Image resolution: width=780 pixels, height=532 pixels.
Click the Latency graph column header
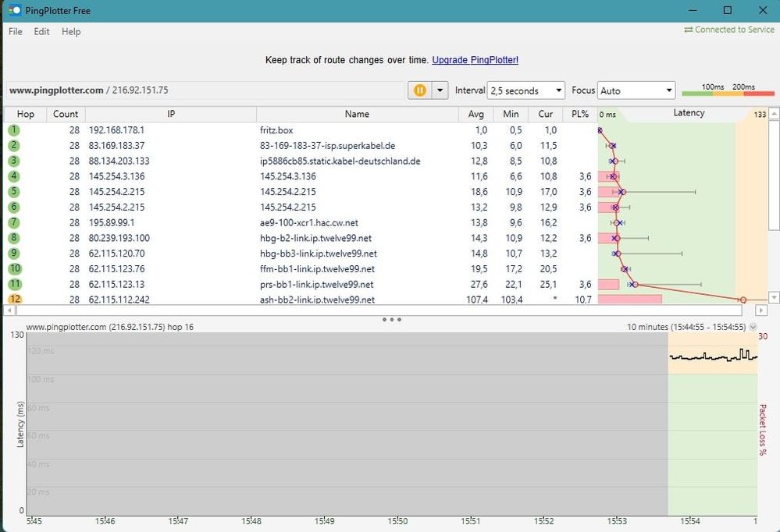tap(689, 113)
